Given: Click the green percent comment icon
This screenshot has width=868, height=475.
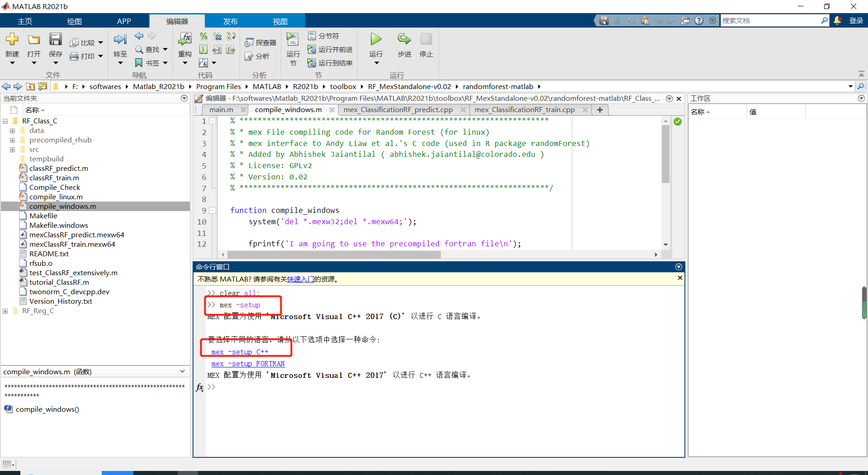Looking at the screenshot, I should 204,36.
